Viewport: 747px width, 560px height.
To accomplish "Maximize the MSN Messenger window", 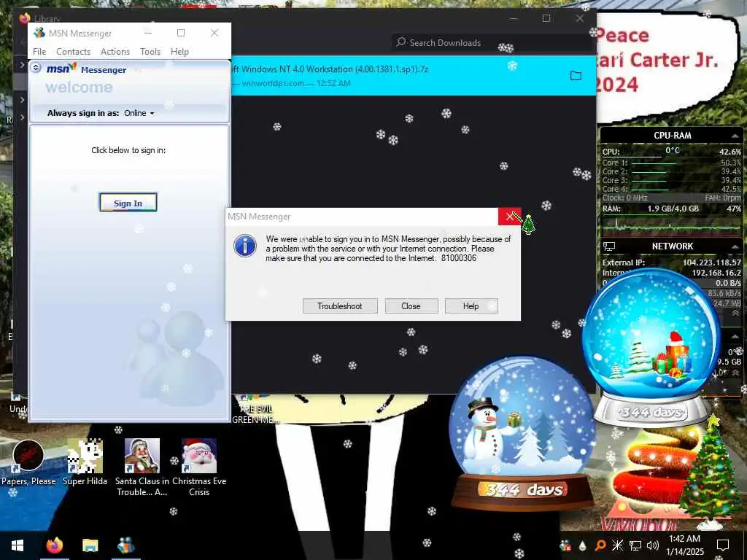I will point(181,33).
